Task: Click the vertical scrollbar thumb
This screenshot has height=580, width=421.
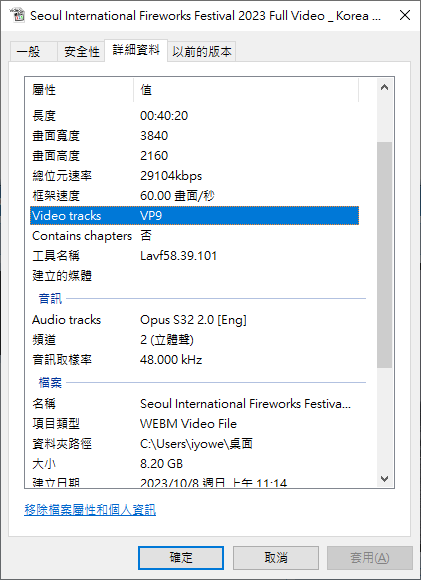Action: [384, 255]
